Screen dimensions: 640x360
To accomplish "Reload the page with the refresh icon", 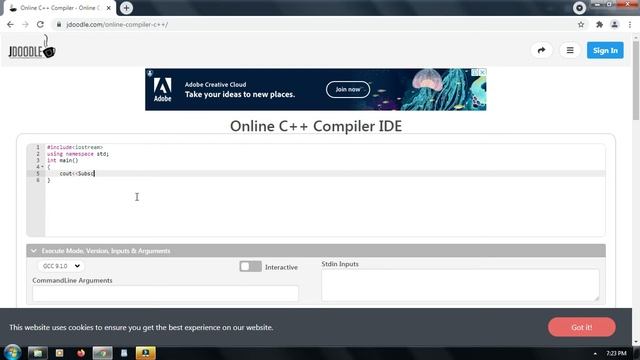I will (40, 24).
